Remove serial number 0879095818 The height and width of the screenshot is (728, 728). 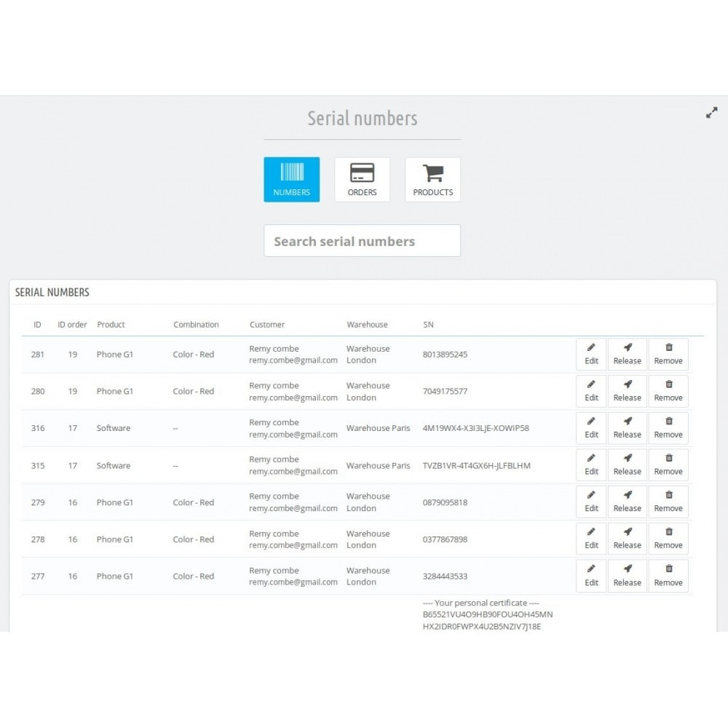pyautogui.click(x=668, y=502)
